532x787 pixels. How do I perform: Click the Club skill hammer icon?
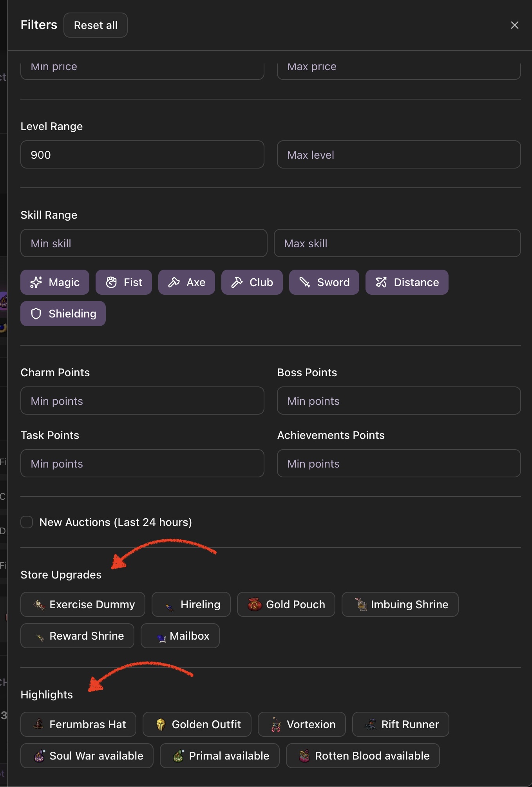(237, 282)
